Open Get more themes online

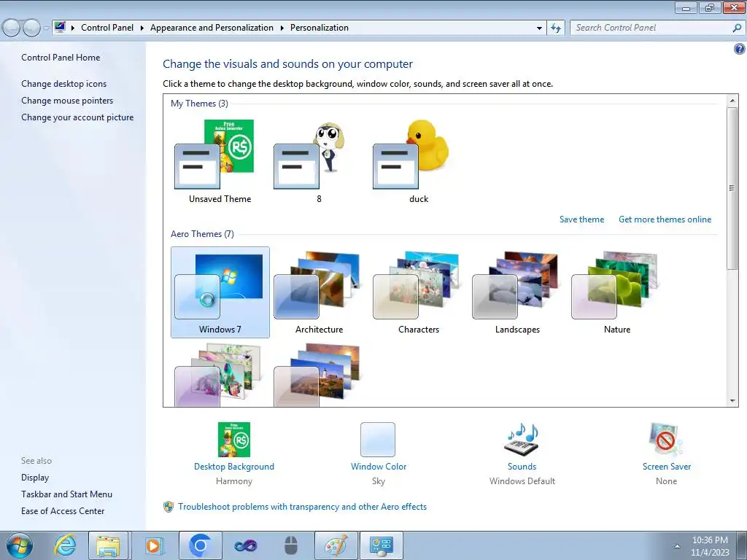tap(665, 219)
